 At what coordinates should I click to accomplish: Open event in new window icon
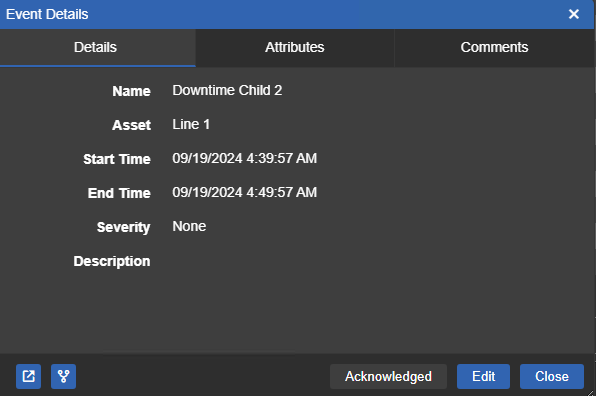(29, 376)
